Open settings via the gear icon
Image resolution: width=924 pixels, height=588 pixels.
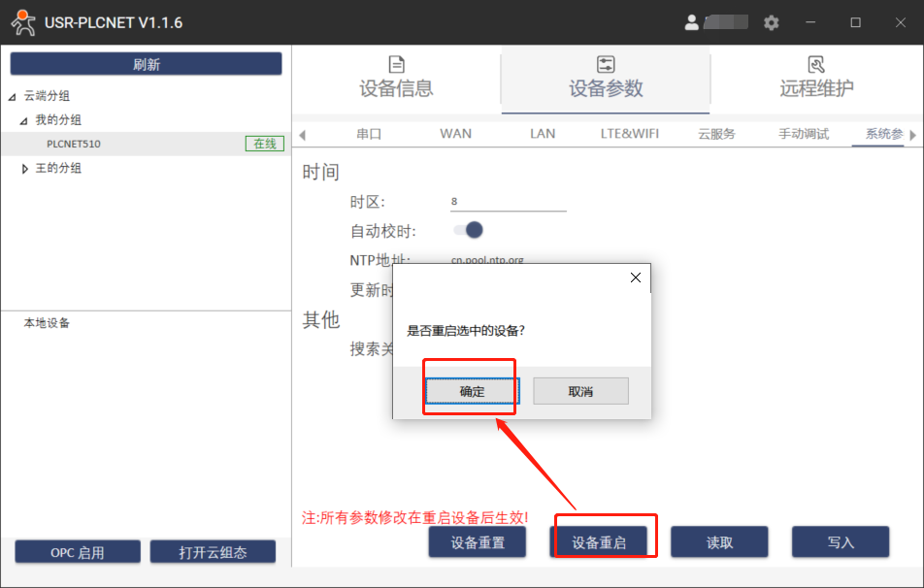click(x=771, y=22)
